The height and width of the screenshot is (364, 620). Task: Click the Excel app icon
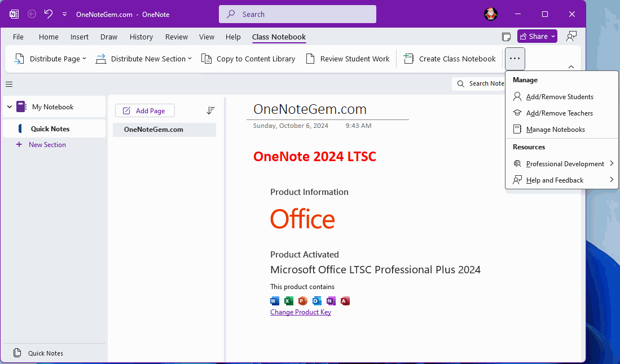[289, 301]
